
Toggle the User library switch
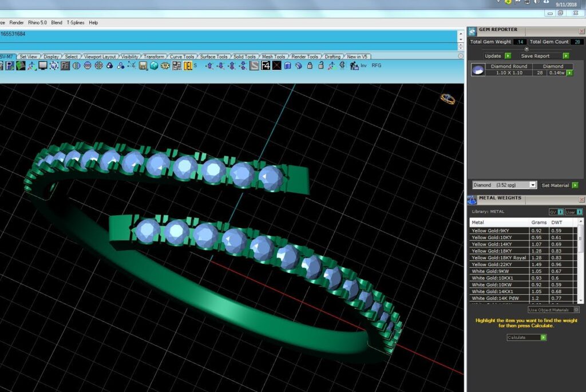[x=573, y=212]
